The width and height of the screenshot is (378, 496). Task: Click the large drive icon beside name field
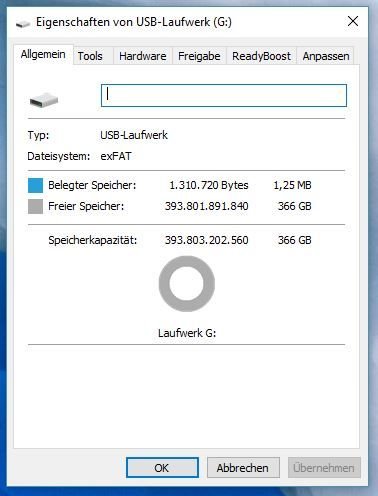[x=44, y=100]
